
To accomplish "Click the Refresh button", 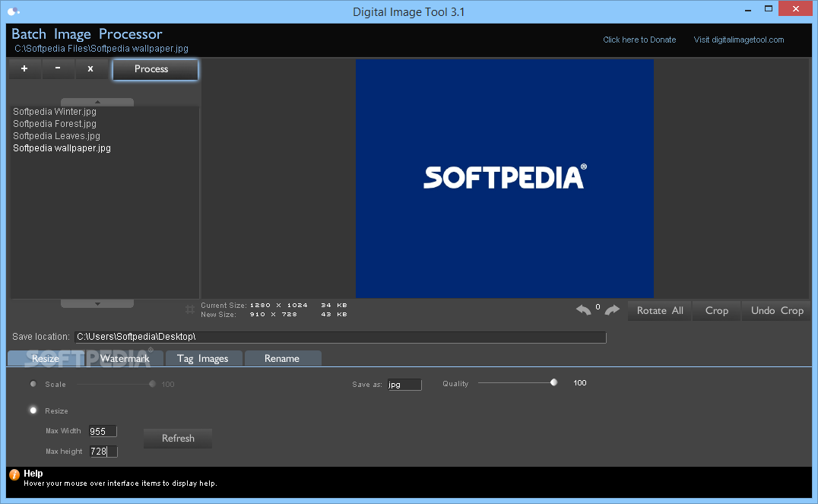I will [178, 439].
